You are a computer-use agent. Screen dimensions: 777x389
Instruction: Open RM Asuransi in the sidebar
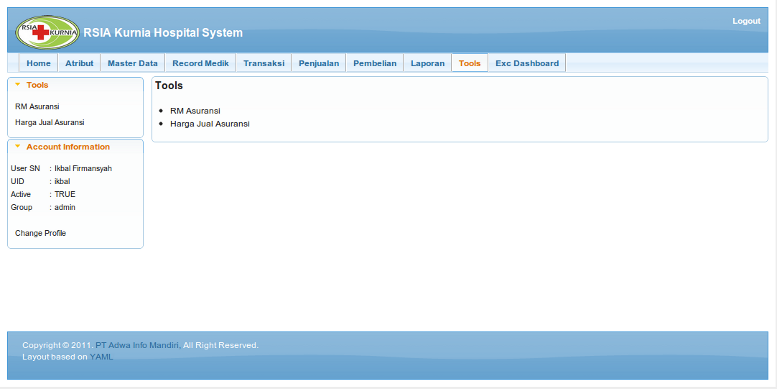37,107
